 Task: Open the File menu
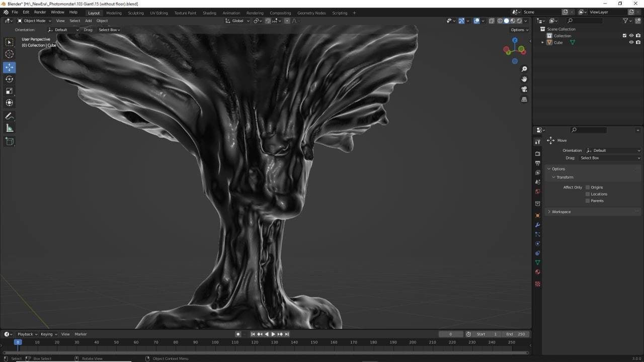coord(15,12)
